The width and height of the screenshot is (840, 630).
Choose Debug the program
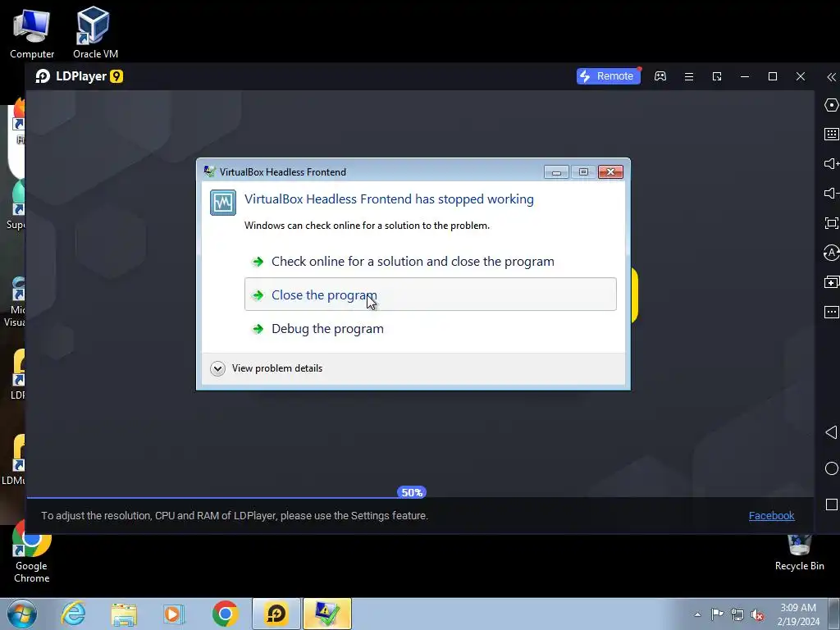pyautogui.click(x=430, y=328)
